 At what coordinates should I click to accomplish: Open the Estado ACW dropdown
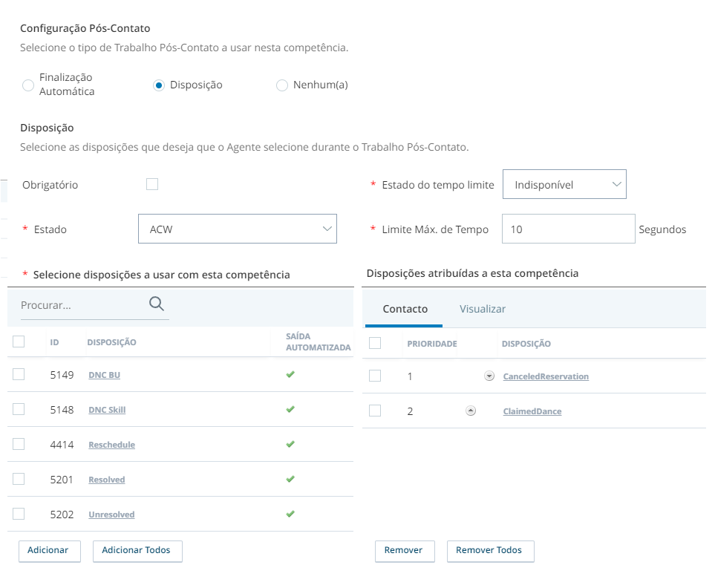[238, 229]
